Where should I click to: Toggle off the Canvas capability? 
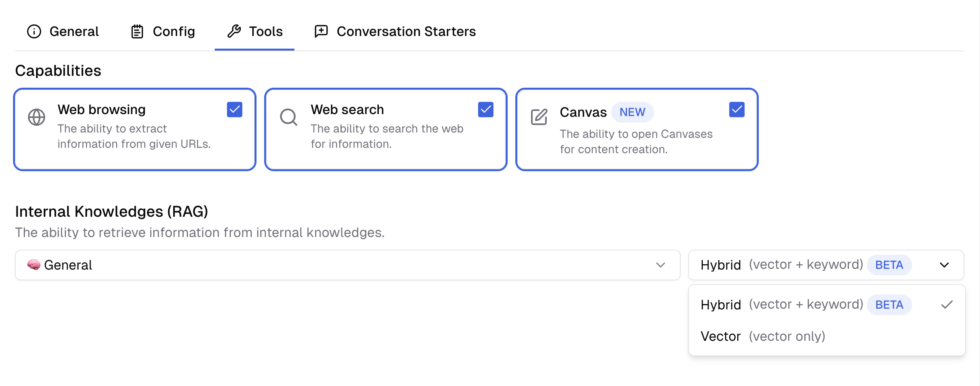click(737, 110)
